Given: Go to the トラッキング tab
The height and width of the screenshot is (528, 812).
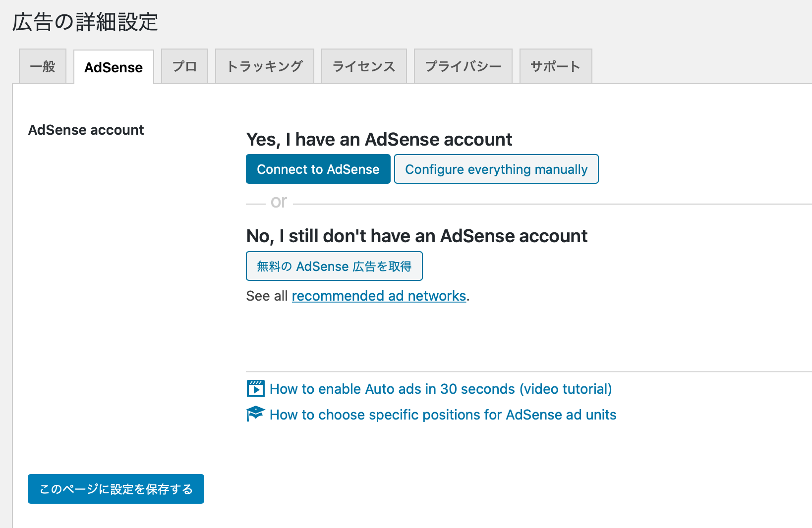Looking at the screenshot, I should coord(265,66).
